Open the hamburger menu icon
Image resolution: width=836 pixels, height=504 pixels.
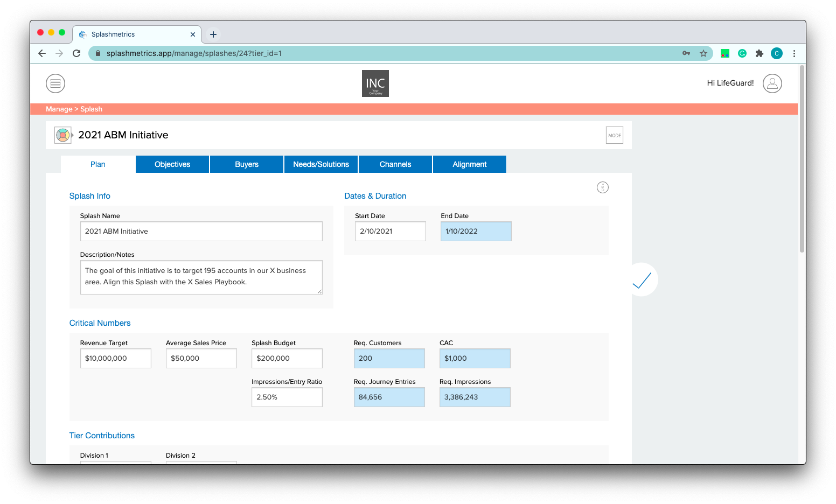coord(55,83)
